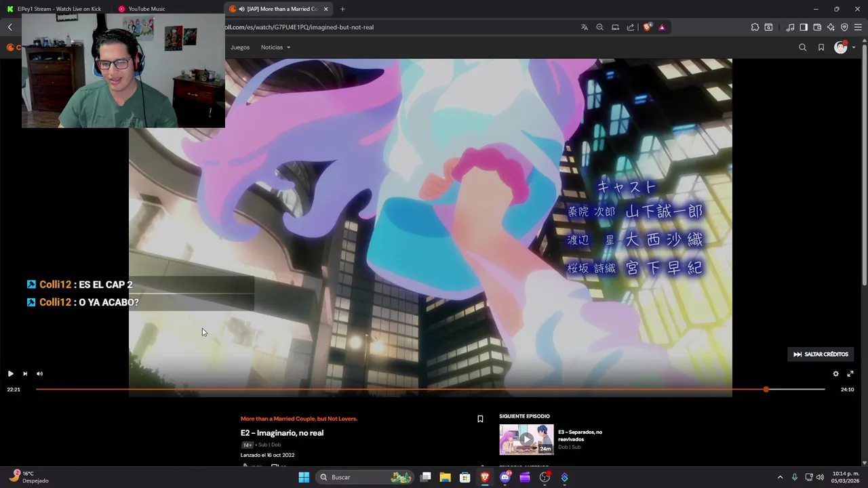Open the E3 next episode thumbnail
Screen dimensions: 868x488
click(x=526, y=439)
